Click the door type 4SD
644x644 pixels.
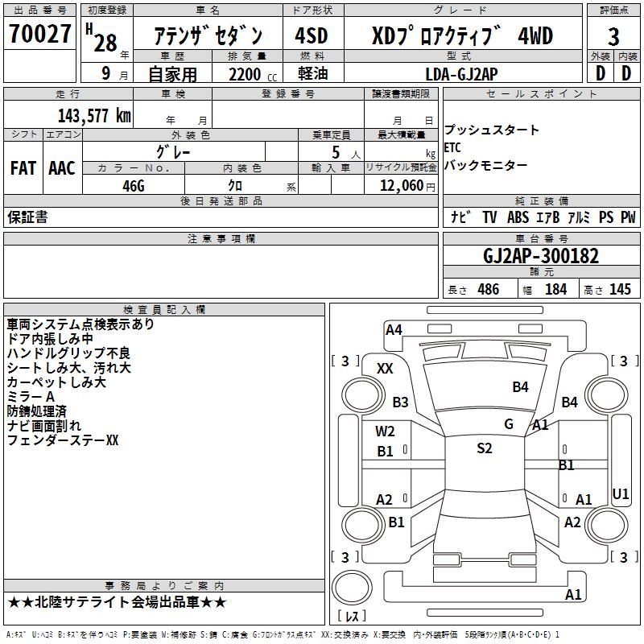(x=312, y=35)
